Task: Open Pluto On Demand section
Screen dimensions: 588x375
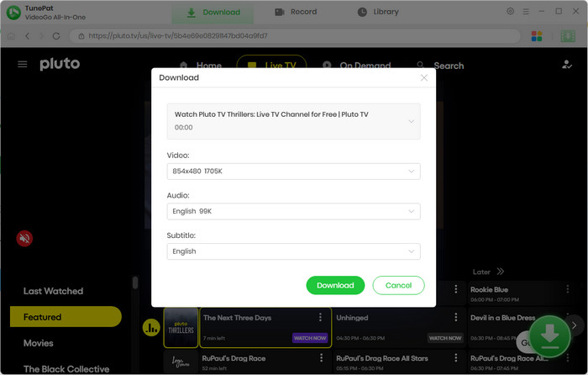Action: pyautogui.click(x=357, y=66)
